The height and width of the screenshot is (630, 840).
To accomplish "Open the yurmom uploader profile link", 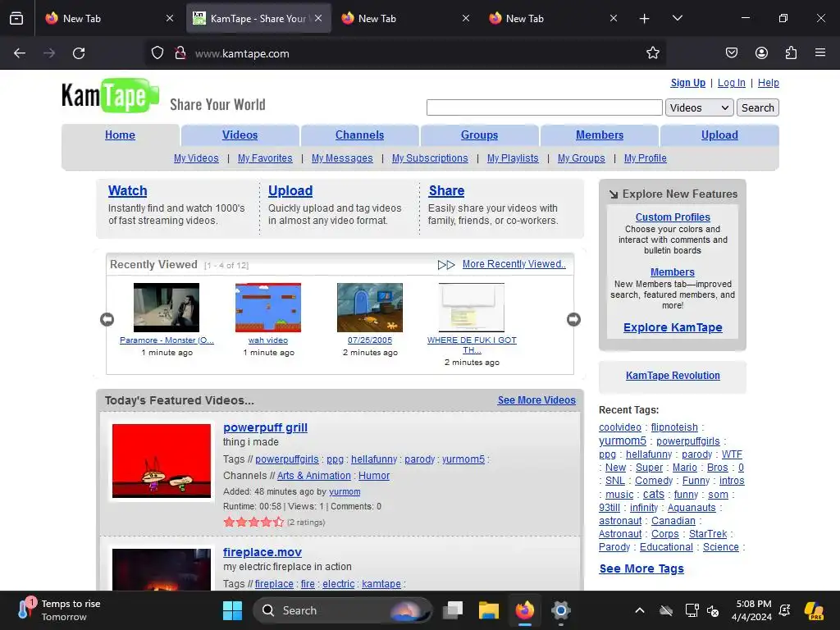I will coord(345,491).
